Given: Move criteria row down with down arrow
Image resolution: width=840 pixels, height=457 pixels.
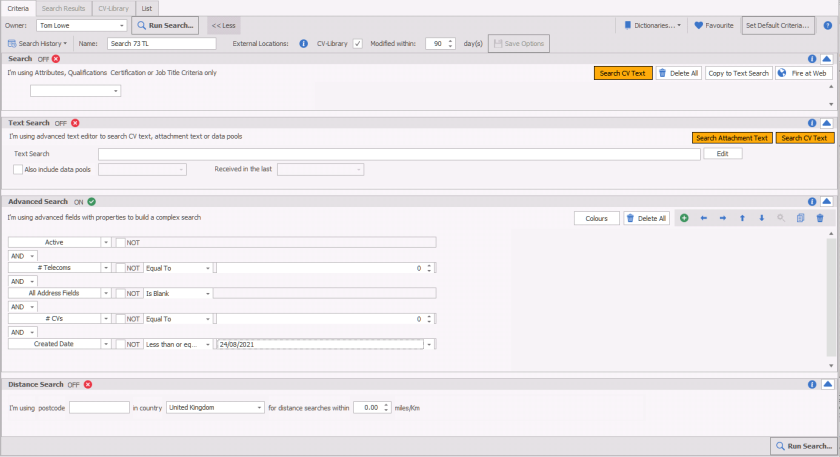Looking at the screenshot, I should pos(761,218).
